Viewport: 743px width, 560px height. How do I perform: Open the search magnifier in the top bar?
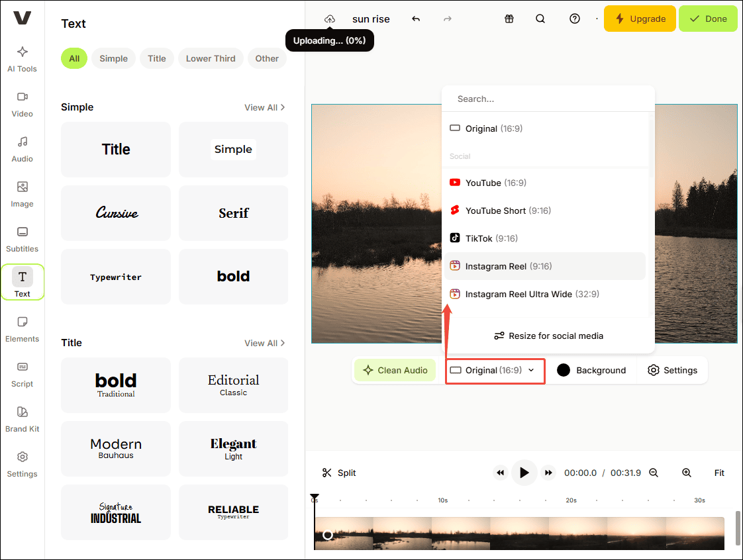[x=540, y=19]
